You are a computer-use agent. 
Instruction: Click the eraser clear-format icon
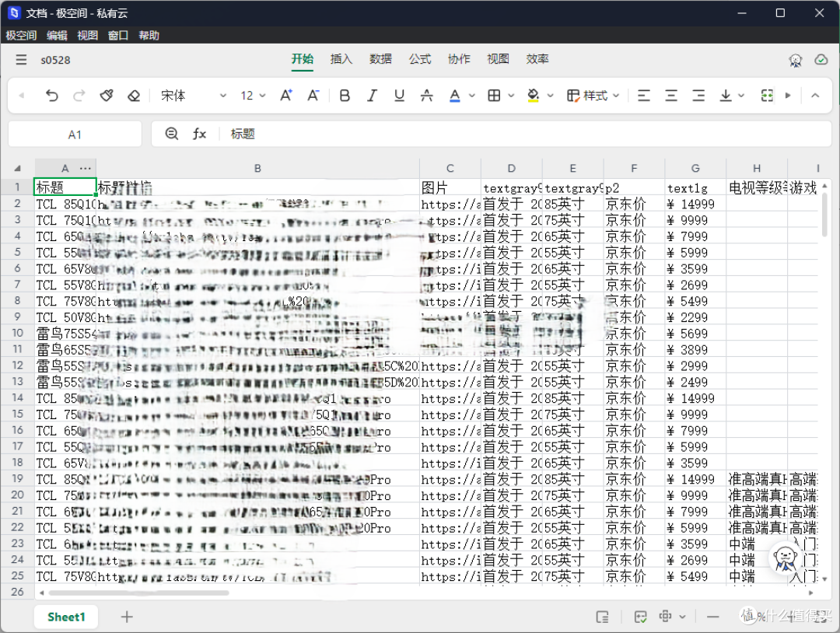(134, 96)
